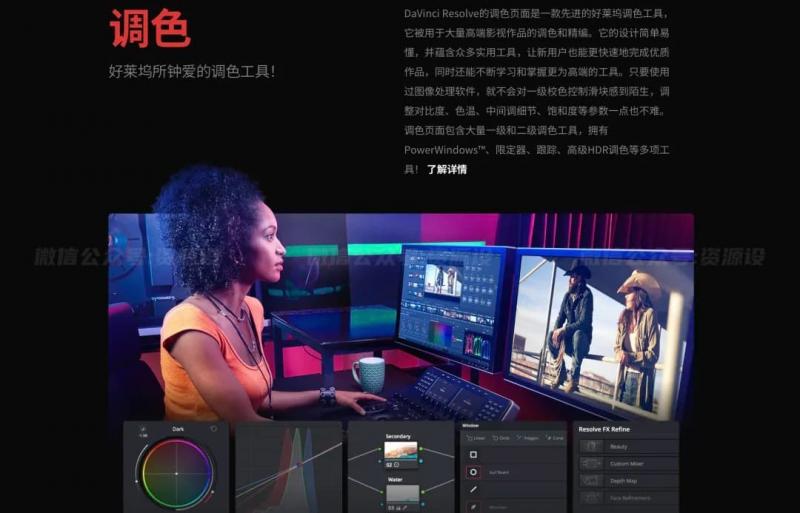Click the Beauty effect thumbnail icon
The height and width of the screenshot is (513, 800).
click(591, 447)
